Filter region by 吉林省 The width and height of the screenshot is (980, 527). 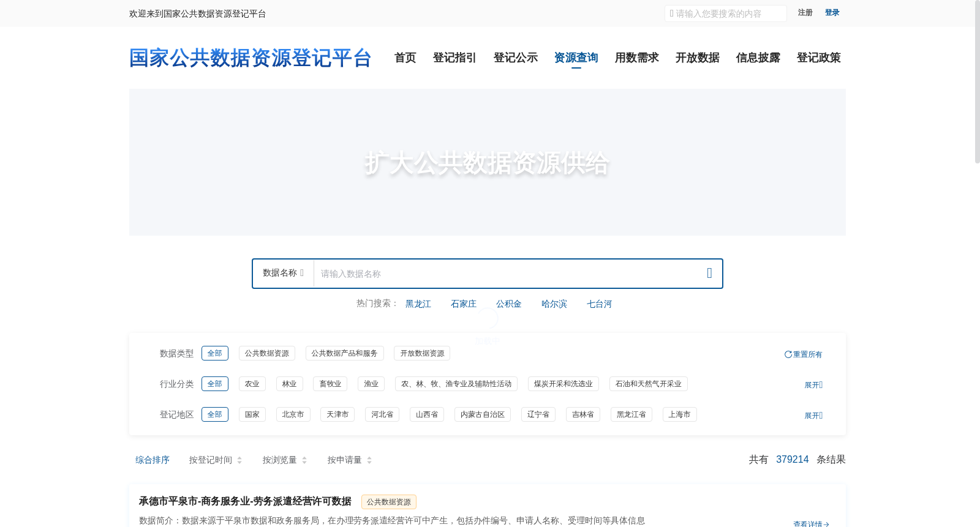583,414
